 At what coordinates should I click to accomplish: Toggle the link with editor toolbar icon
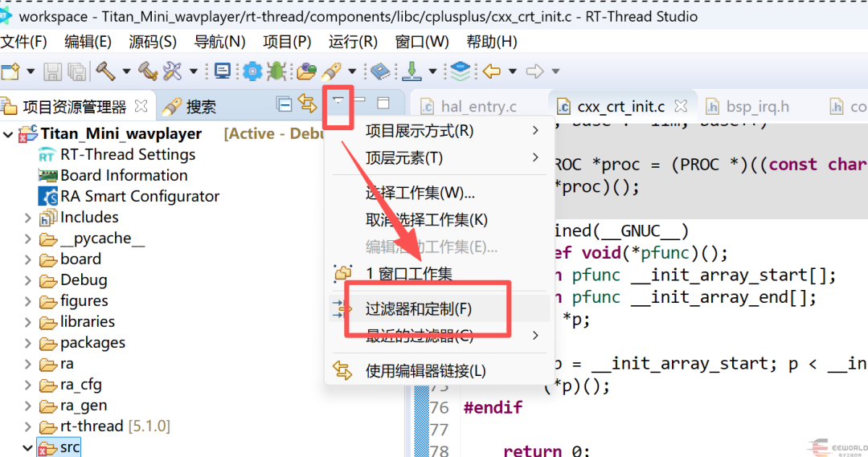pyautogui.click(x=307, y=104)
